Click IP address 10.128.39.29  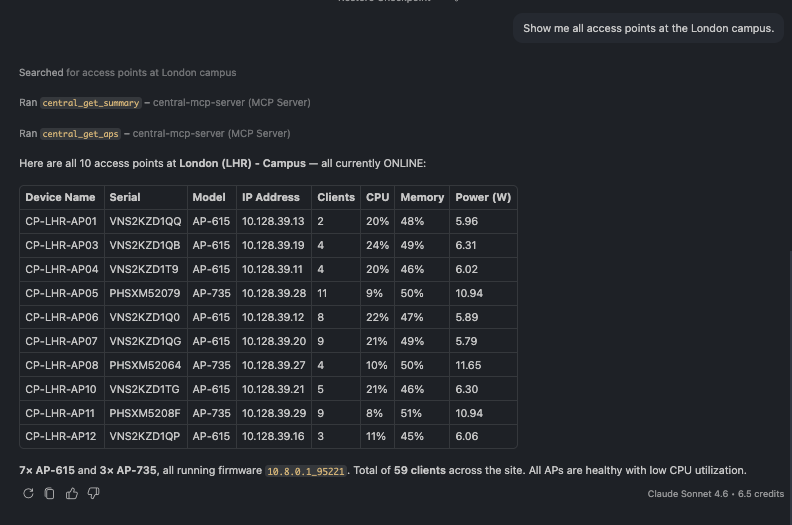coord(274,413)
